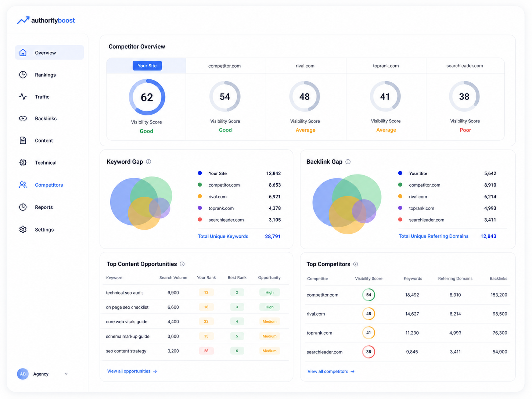This screenshot has width=532, height=399.
Task: Click the High badge for on page seo checklist
Action: [x=269, y=307]
